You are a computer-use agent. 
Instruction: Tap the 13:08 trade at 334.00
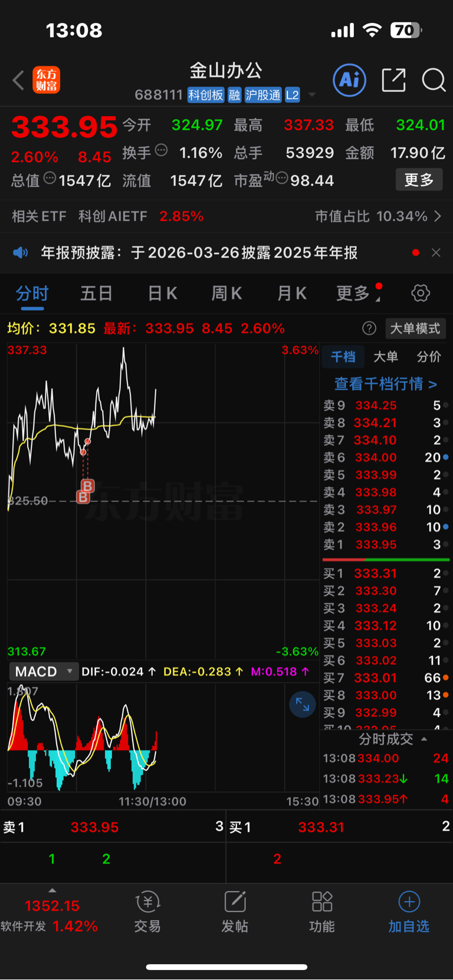tap(386, 758)
